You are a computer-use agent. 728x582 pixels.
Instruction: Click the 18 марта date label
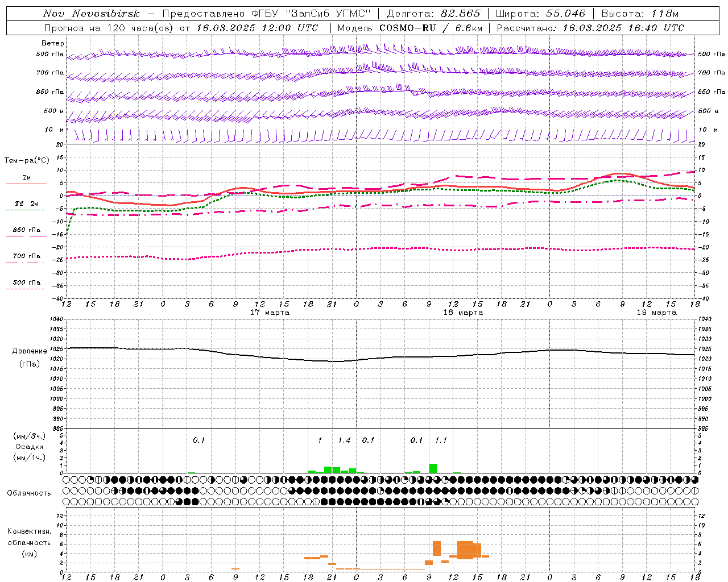click(x=463, y=313)
